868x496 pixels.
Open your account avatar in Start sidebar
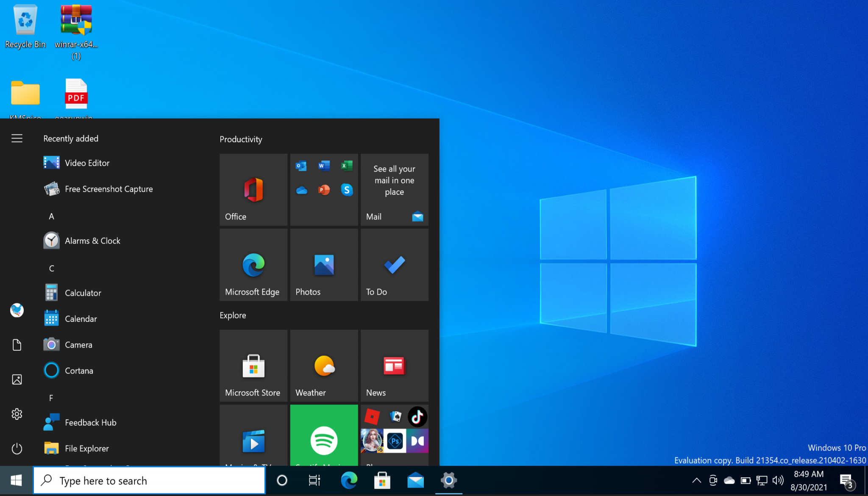pyautogui.click(x=17, y=310)
